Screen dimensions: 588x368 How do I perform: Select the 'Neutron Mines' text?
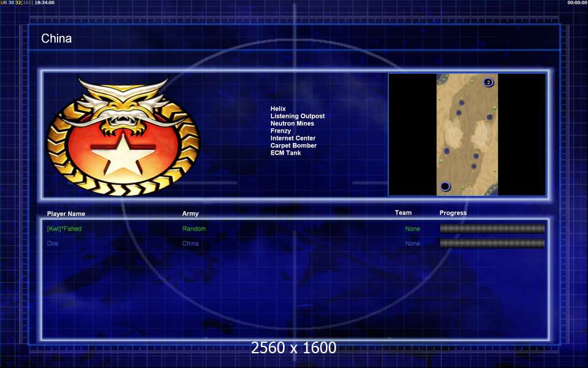[292, 123]
